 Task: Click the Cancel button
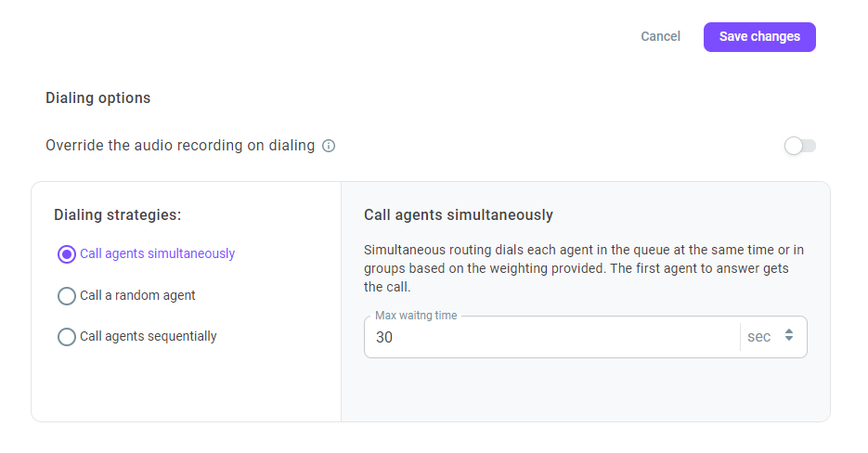(x=660, y=36)
